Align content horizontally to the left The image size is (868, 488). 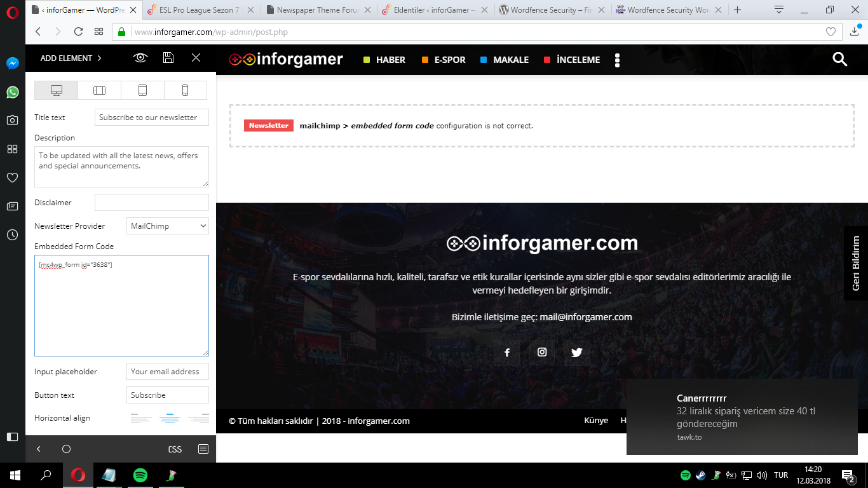141,418
